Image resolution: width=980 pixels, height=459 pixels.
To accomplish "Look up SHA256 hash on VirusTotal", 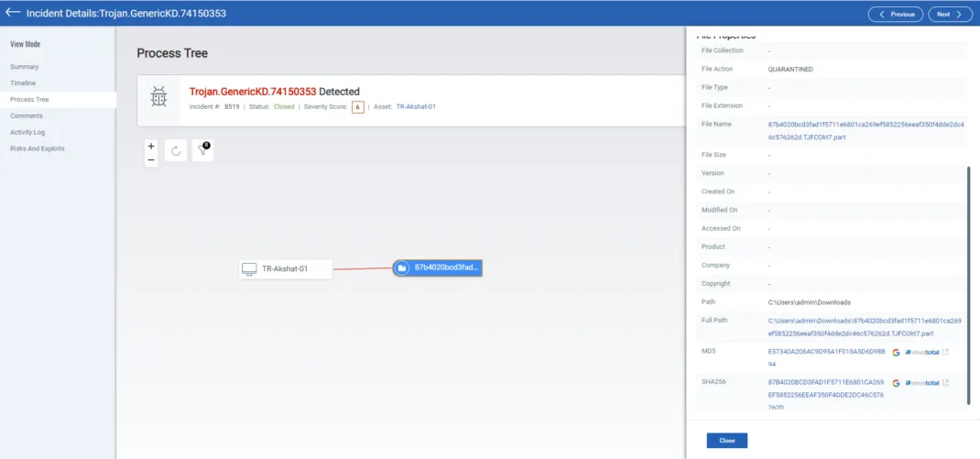I will point(922,382).
